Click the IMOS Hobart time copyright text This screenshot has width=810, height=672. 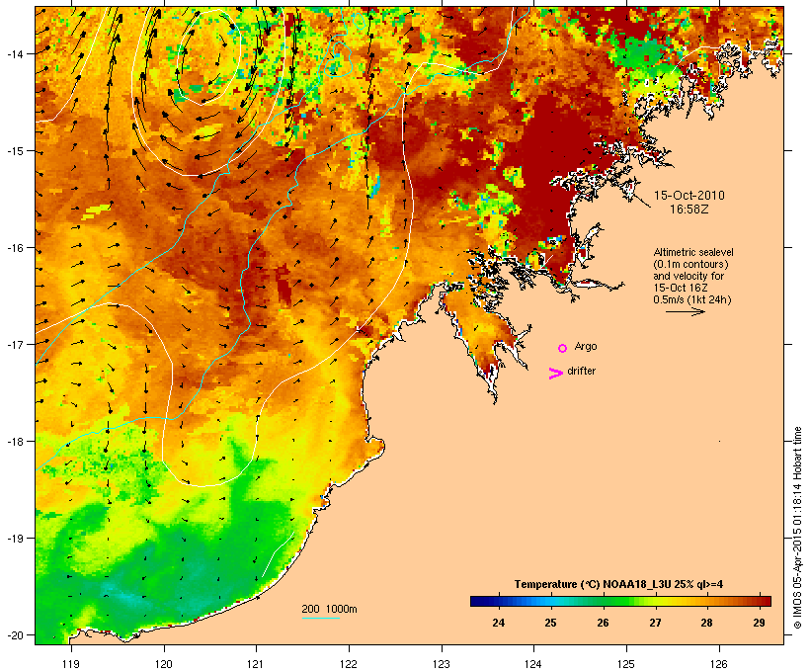797,528
